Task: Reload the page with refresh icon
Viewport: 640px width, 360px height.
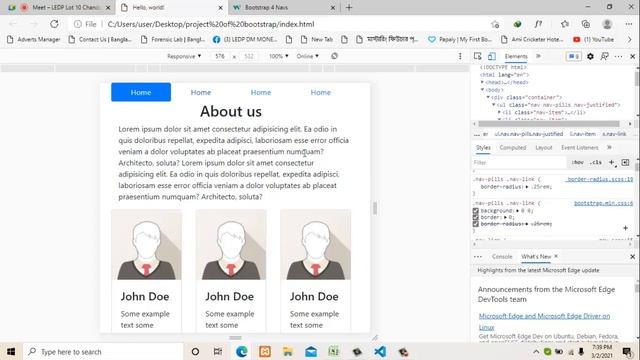Action: click(x=54, y=24)
